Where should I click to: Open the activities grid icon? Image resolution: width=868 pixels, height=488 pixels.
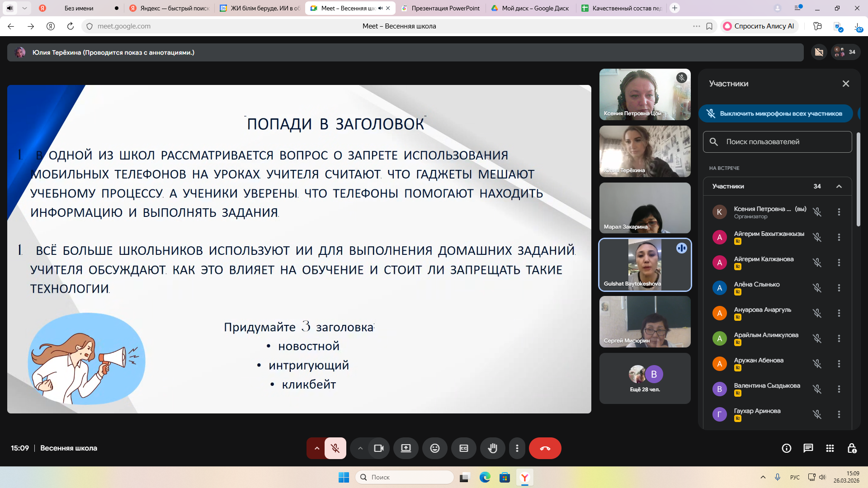pos(830,448)
